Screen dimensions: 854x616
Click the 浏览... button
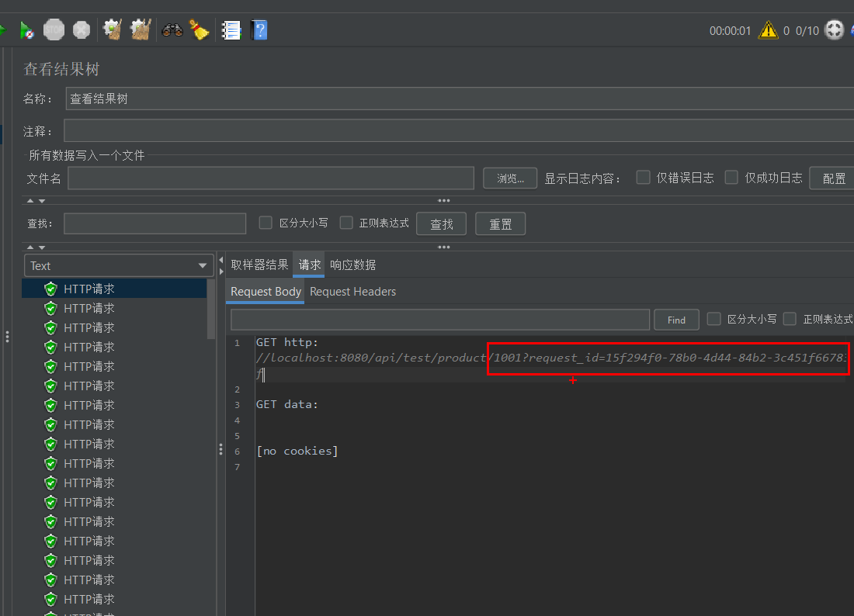point(510,178)
